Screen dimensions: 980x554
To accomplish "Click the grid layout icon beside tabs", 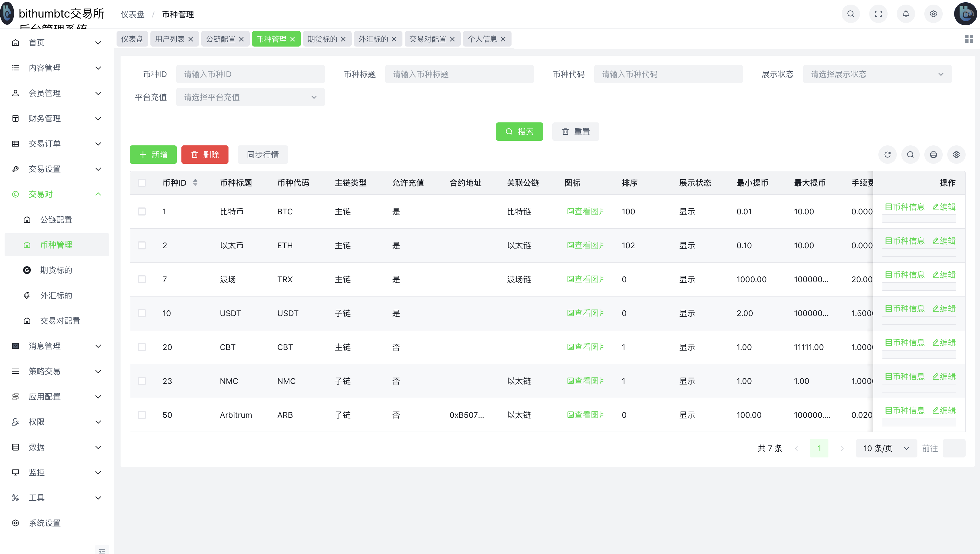I will 968,39.
